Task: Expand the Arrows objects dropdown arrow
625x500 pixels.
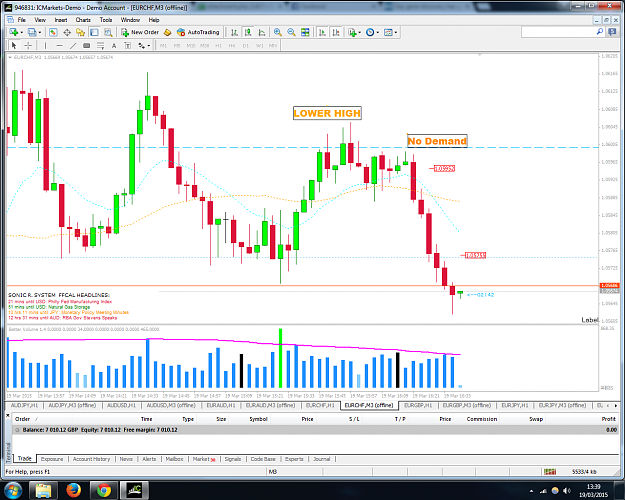Action: [x=149, y=46]
